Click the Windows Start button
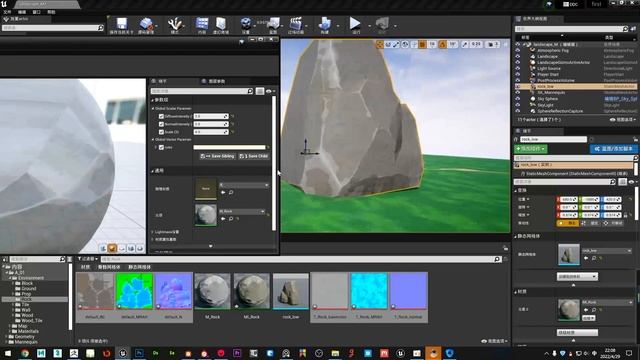Viewport: 640px width, 360px height. point(7,353)
